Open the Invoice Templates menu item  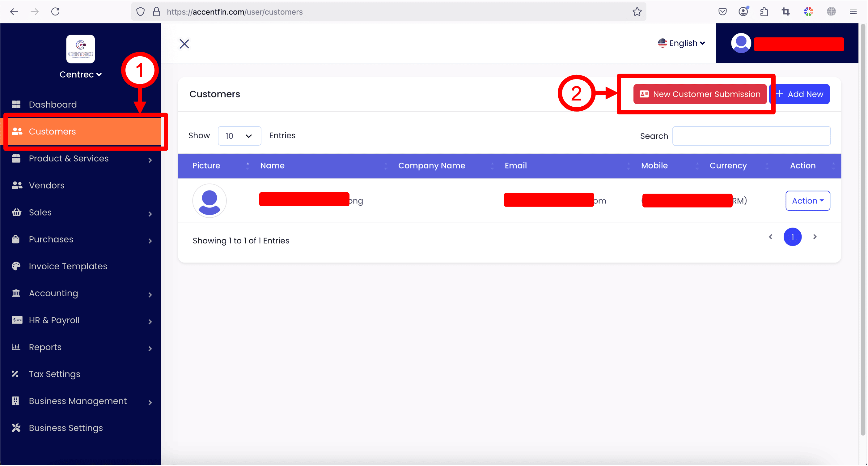click(68, 266)
